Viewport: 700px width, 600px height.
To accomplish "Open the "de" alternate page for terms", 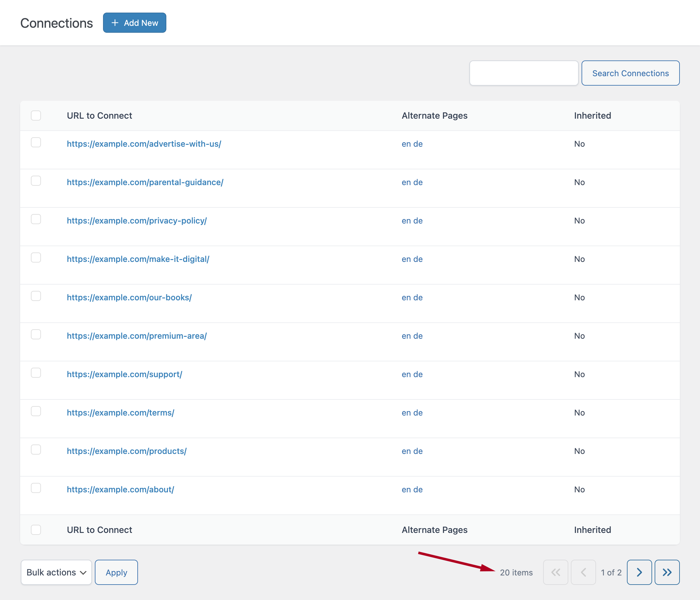I will (419, 412).
